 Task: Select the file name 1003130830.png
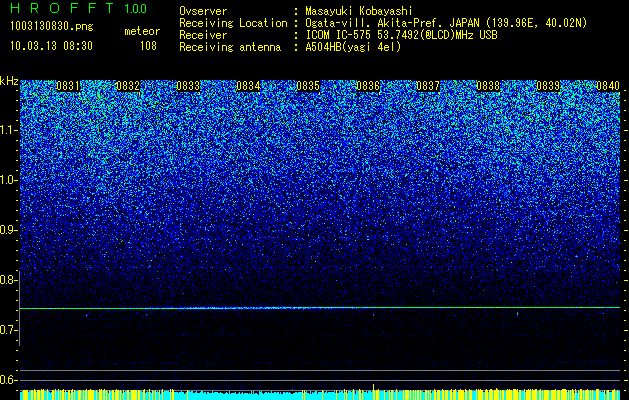click(52, 27)
